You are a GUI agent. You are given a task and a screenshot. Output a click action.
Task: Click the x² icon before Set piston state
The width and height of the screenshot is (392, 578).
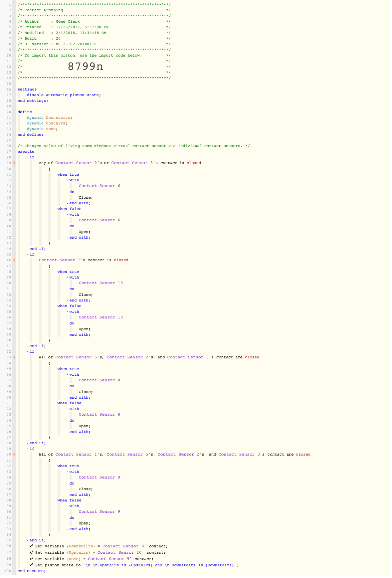point(31,565)
